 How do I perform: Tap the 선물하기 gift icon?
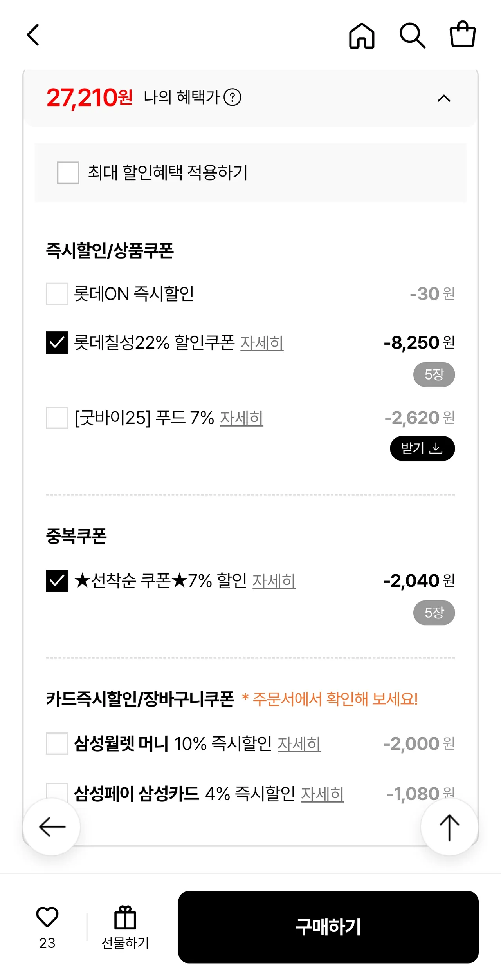point(125,919)
